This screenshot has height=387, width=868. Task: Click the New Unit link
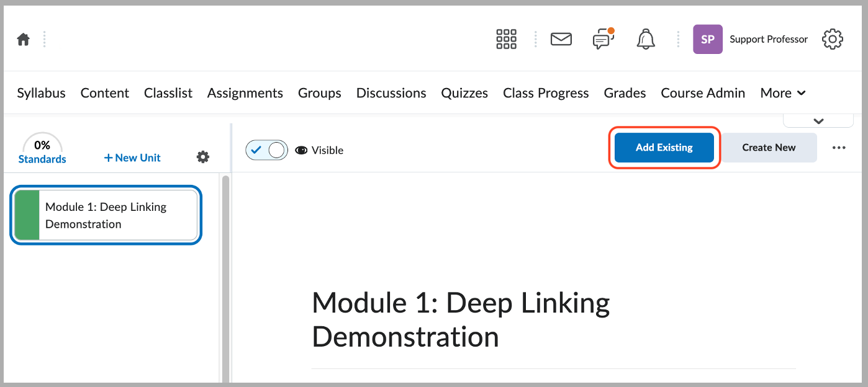click(132, 157)
